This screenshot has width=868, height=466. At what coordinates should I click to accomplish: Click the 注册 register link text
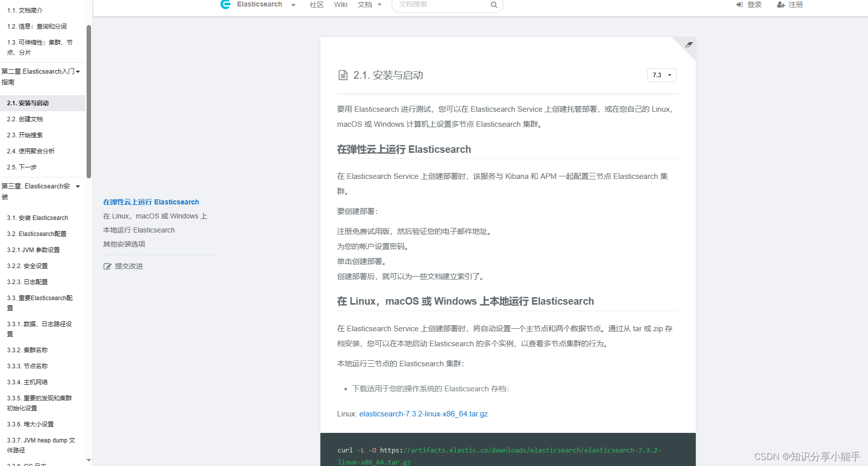pyautogui.click(x=796, y=5)
